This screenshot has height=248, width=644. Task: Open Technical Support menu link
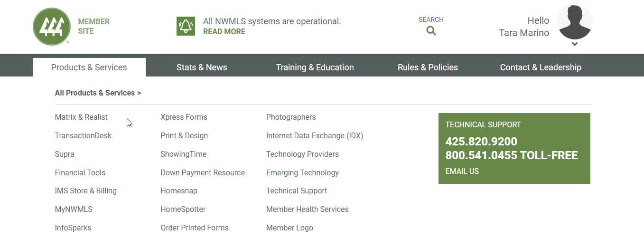(x=297, y=191)
